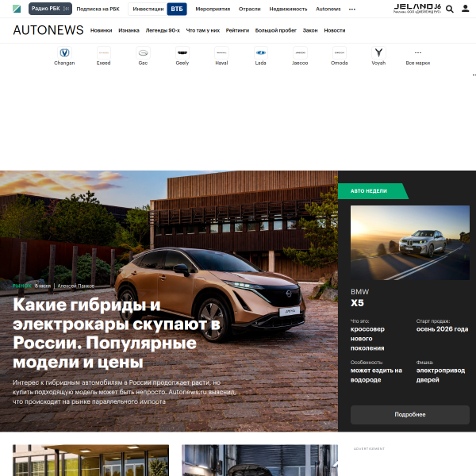Click 'электропривод дверей' feature text
Image resolution: width=476 pixels, height=476 pixels.
(440, 375)
